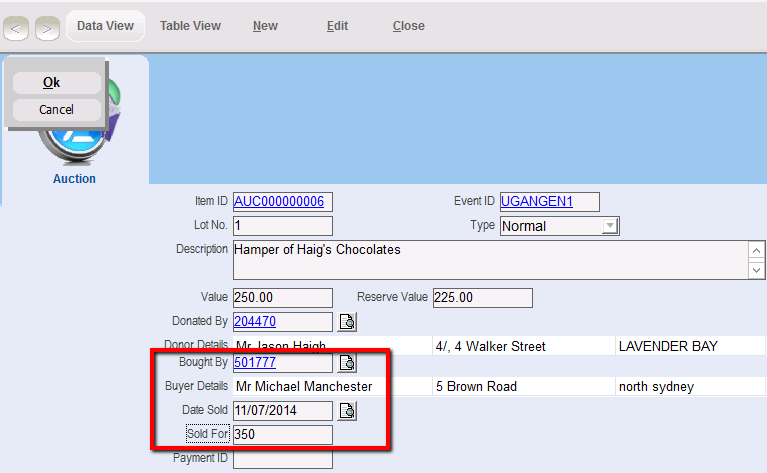The height and width of the screenshot is (473, 767).
Task: Click the next record arrow button
Action: pos(47,28)
